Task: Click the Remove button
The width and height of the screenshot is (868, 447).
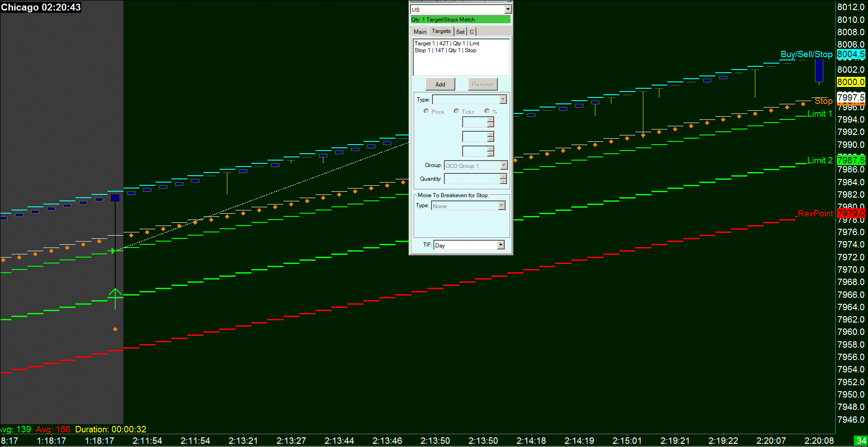Action: [483, 84]
